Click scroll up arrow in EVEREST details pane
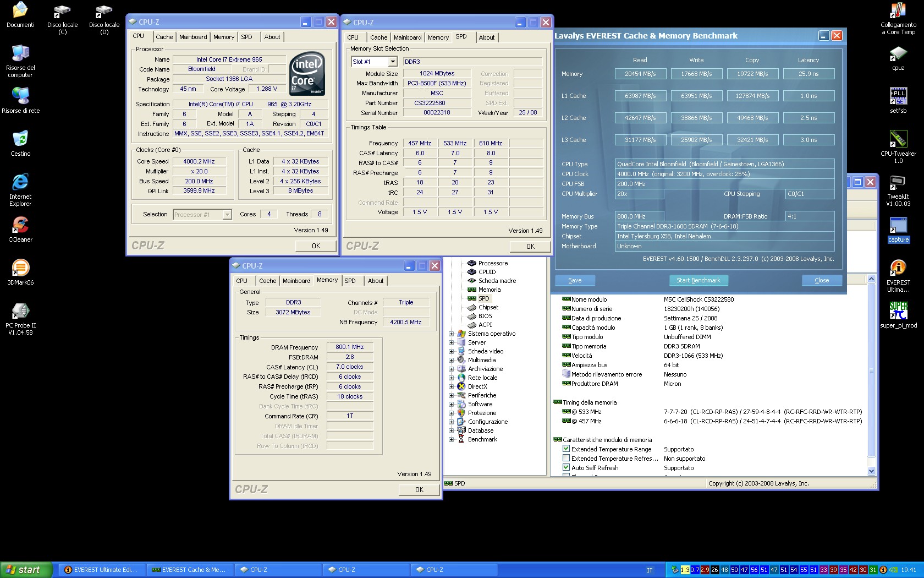Screen dimensions: 924x578 click(871, 280)
